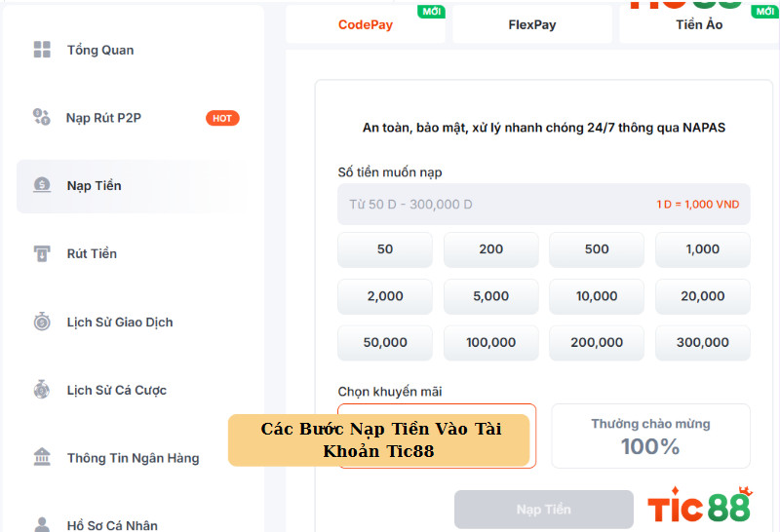Click the Hồ Sơ Cá Nhân person icon

pos(42,524)
